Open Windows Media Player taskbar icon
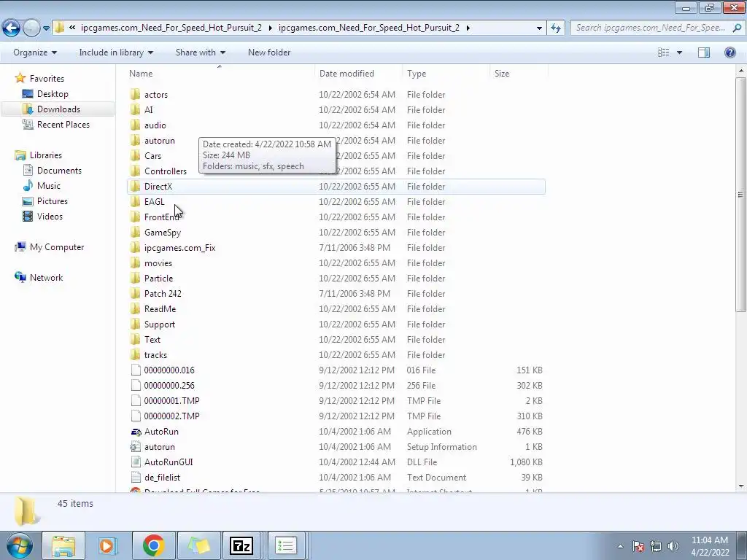Screen dimensions: 747x560 pyautogui.click(x=108, y=545)
